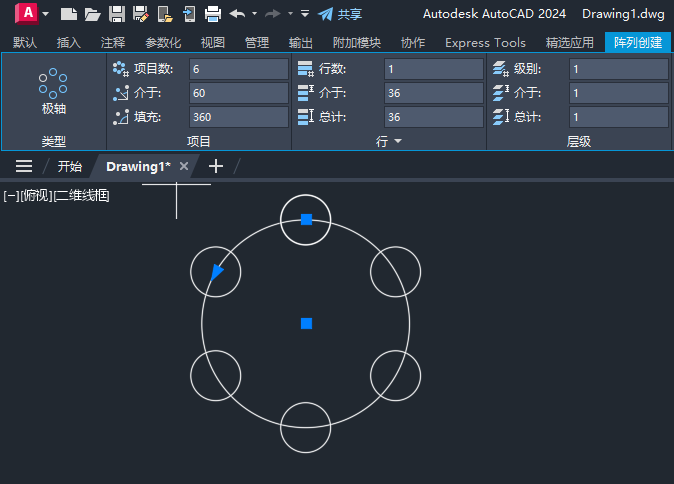This screenshot has height=484, width=674.
Task: Open the Express Tools ribbon tab
Action: point(485,43)
